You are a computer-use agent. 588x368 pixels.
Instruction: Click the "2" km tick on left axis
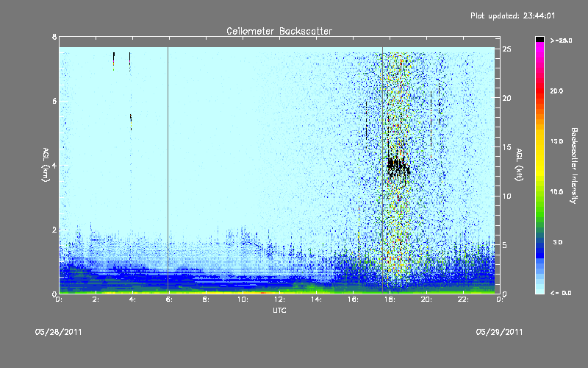(54, 230)
